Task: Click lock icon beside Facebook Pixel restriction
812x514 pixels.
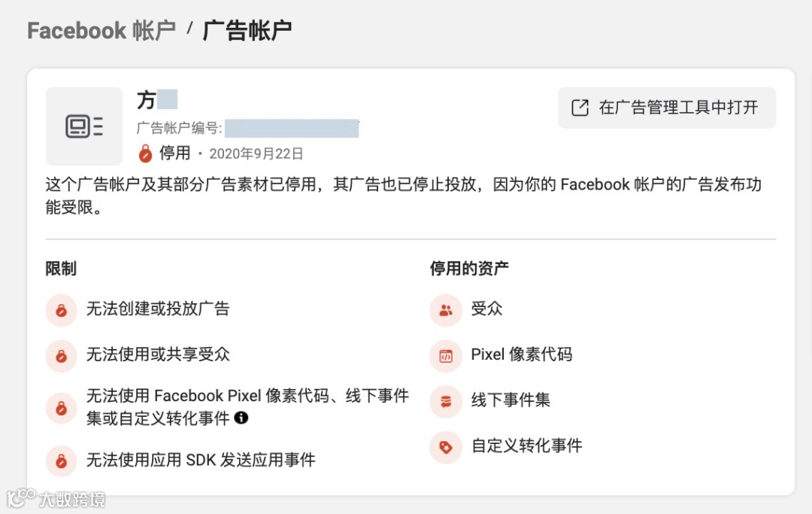Action: click(61, 408)
